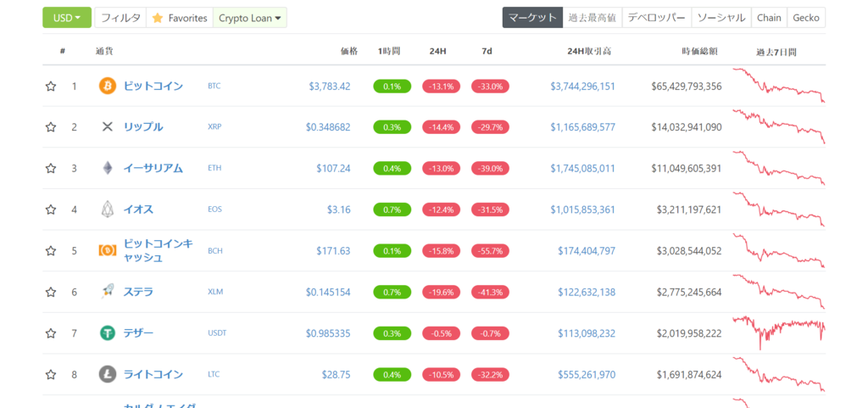
Task: Click Litecoin price $28.75
Action: pyautogui.click(x=336, y=375)
